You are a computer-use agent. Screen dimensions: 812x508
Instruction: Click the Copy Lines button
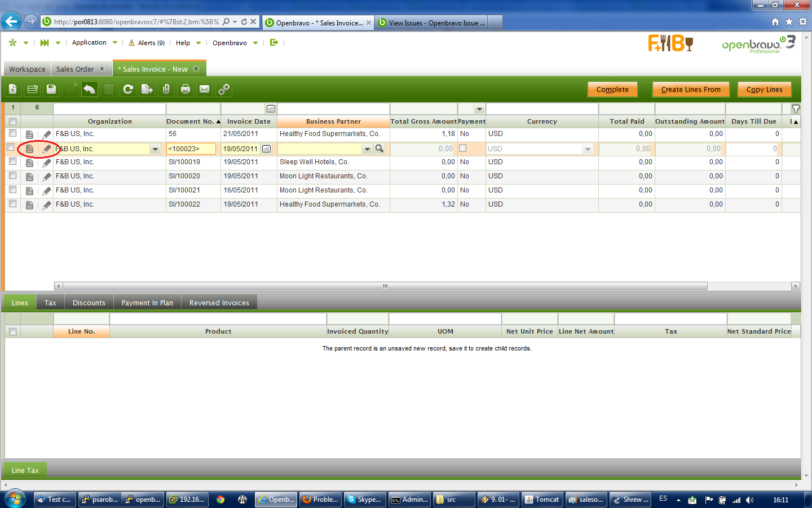[765, 89]
